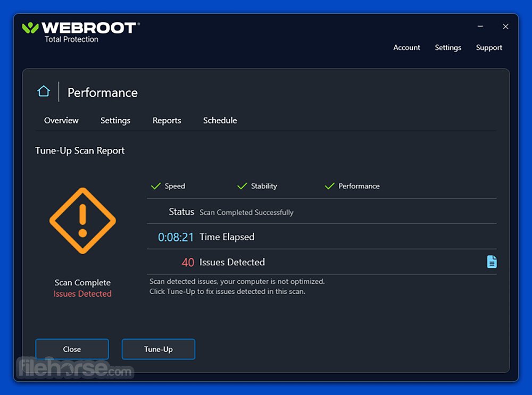Open the Support menu
Viewport: 532px width, 395px height.
(489, 48)
